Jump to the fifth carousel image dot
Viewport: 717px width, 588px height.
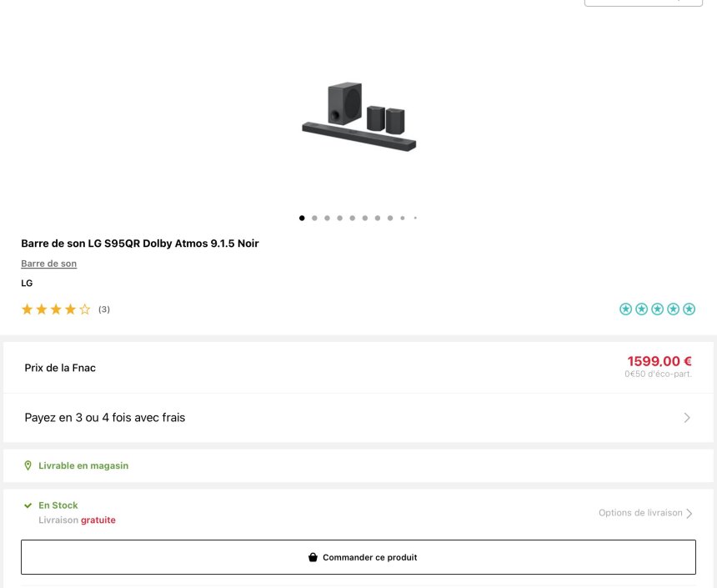click(352, 218)
